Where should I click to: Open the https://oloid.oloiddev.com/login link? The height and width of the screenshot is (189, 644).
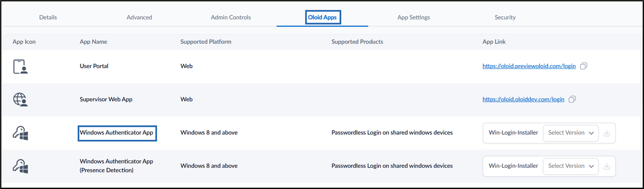coord(523,99)
